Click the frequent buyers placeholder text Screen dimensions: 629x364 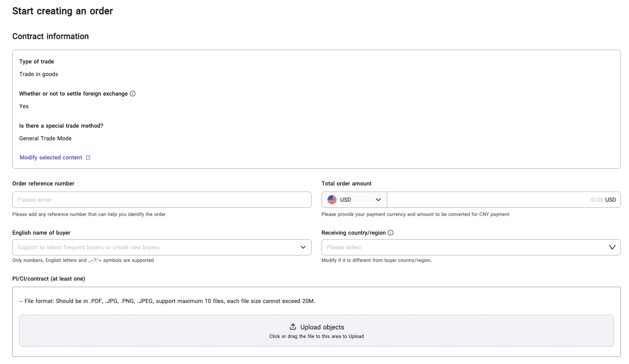pos(89,247)
